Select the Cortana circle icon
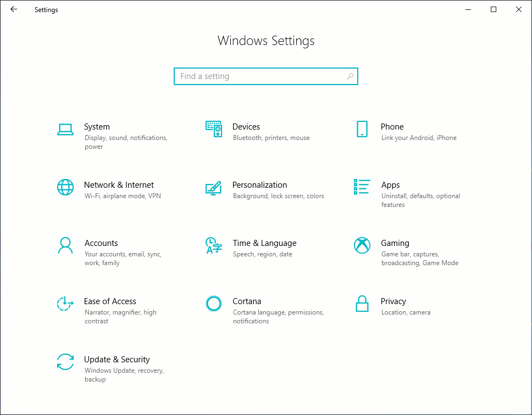The width and height of the screenshot is (532, 415). click(x=213, y=304)
